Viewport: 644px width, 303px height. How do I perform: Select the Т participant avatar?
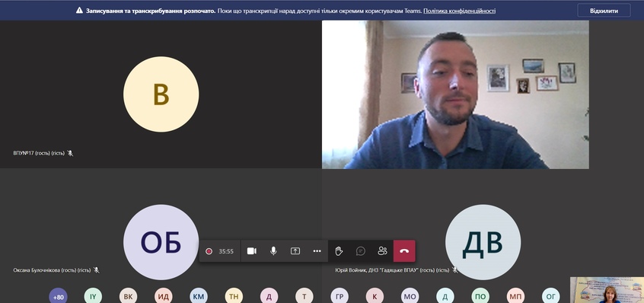coord(304,296)
